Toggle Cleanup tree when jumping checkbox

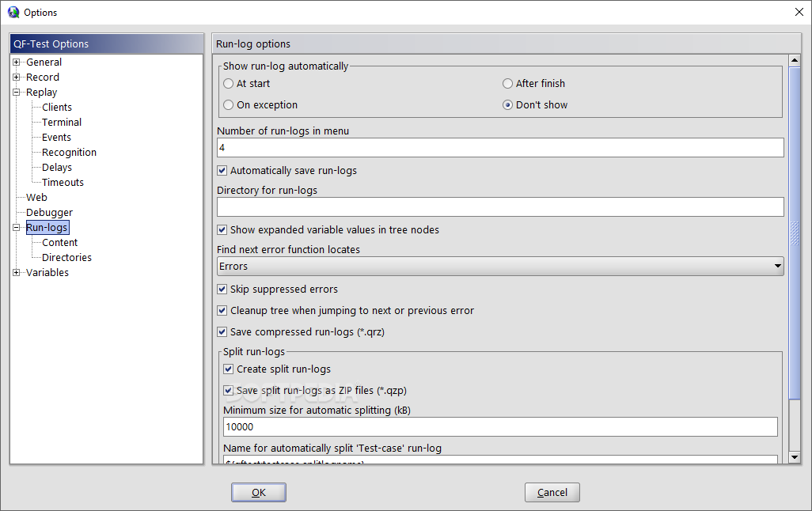[x=222, y=310]
